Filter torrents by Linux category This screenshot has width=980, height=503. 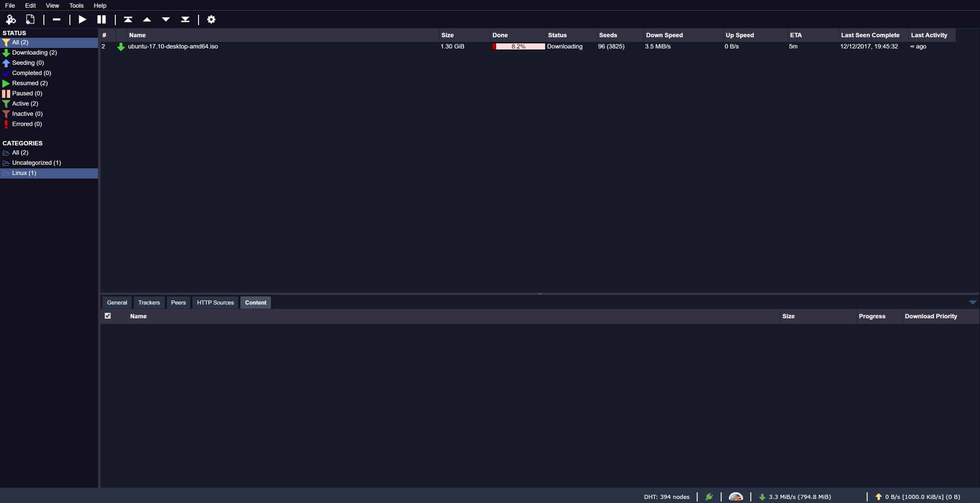(24, 173)
